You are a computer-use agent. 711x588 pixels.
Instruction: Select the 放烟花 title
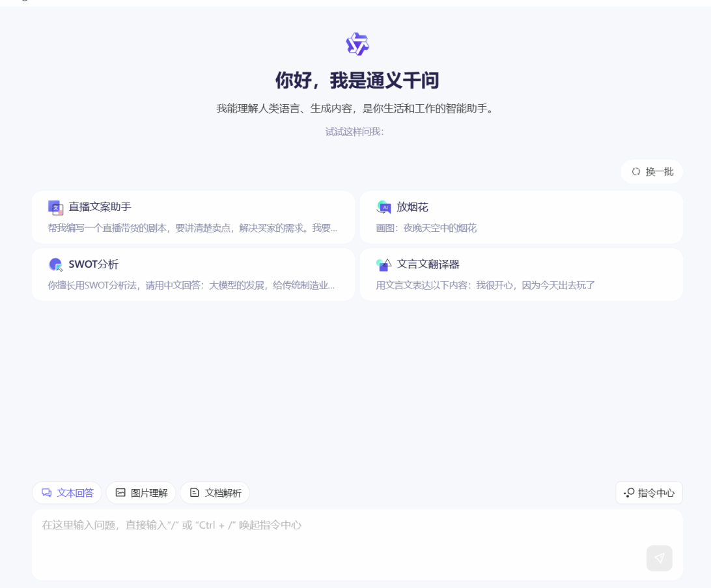point(412,207)
